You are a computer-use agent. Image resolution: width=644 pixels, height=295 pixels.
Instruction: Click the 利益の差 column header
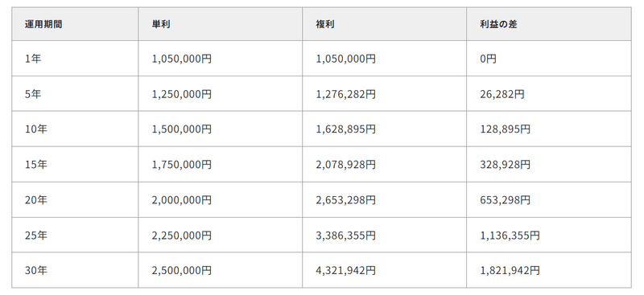[549, 24]
